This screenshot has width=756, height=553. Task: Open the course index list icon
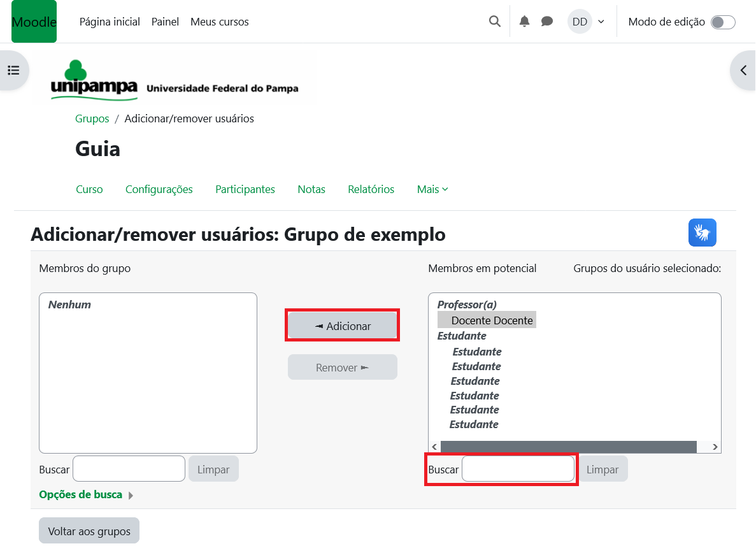(13, 70)
